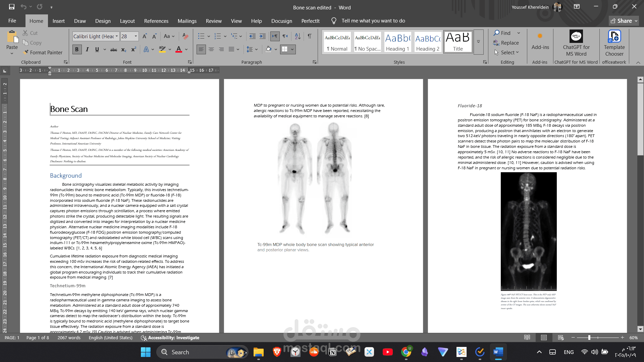Apply yellow text highlight color
Viewport: 644px width, 362px height.
point(162,50)
